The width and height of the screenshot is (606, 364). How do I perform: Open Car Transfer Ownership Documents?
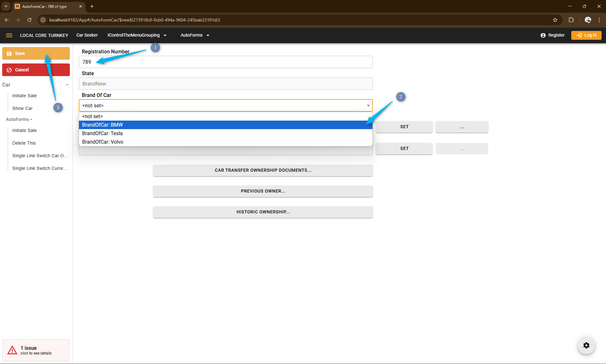pos(263,170)
